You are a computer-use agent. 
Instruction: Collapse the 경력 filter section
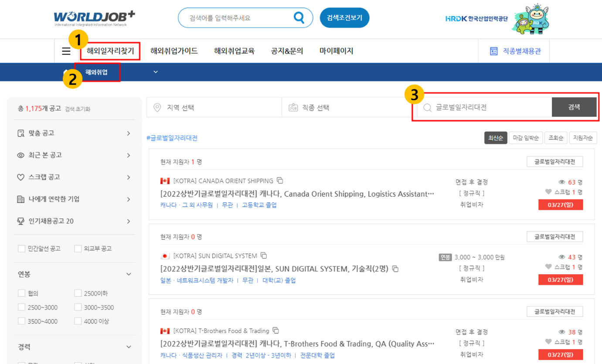[129, 347]
